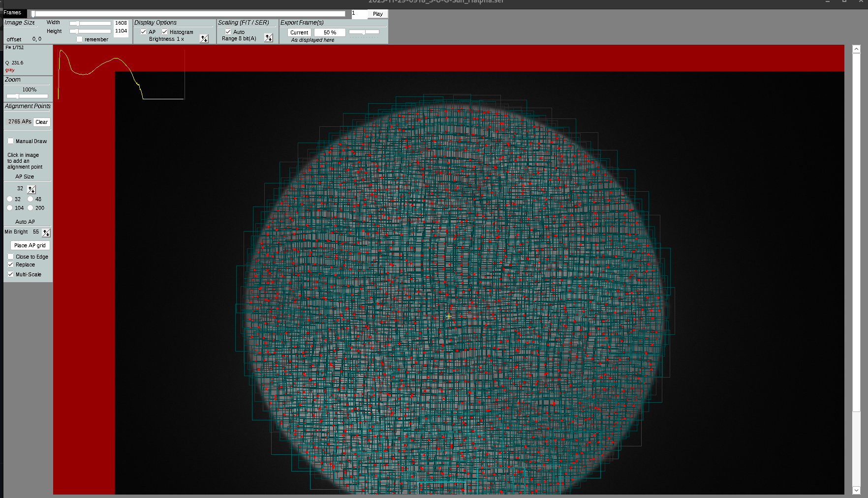Uncheck the Histogram display option
This screenshot has width=868, height=498.
click(x=165, y=32)
